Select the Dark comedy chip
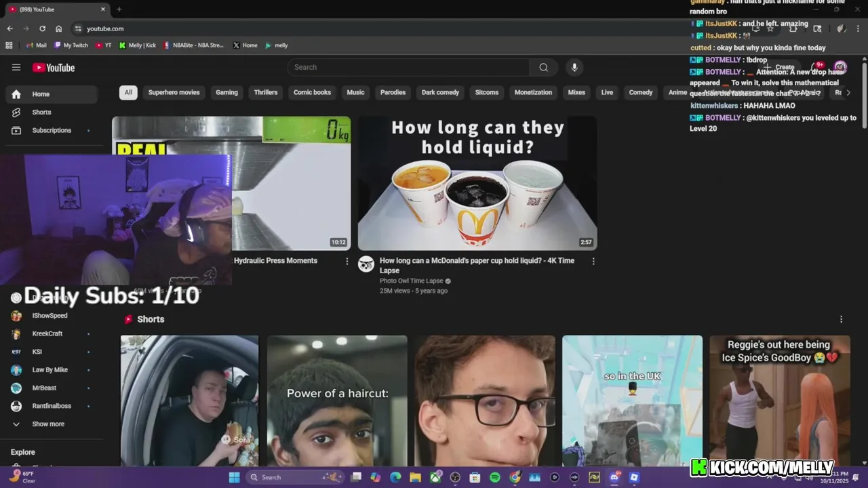 click(x=440, y=92)
